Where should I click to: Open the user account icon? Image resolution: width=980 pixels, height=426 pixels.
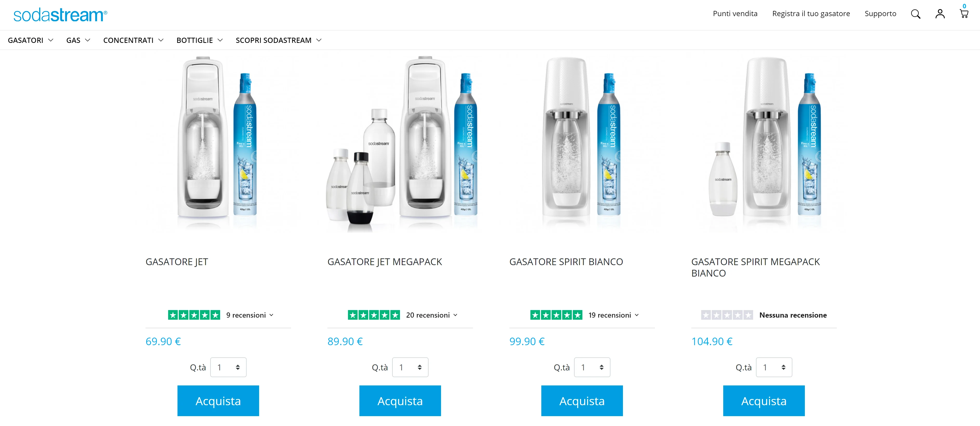tap(940, 14)
